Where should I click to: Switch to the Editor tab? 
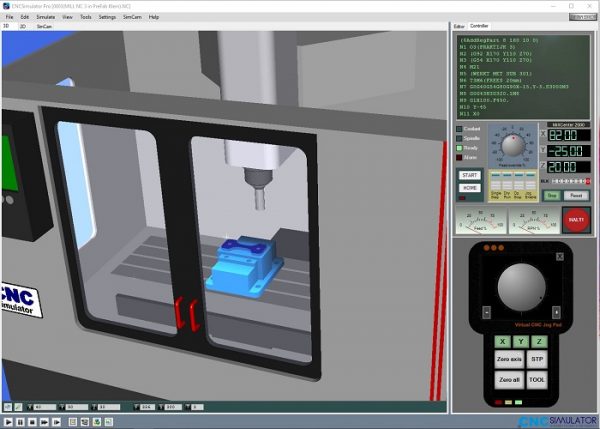tap(459, 26)
